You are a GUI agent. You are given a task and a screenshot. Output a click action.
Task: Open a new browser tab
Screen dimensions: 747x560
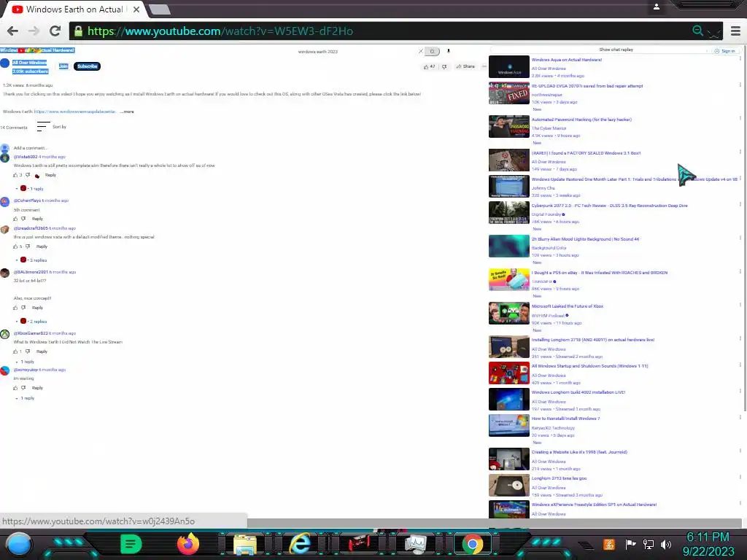160,9
